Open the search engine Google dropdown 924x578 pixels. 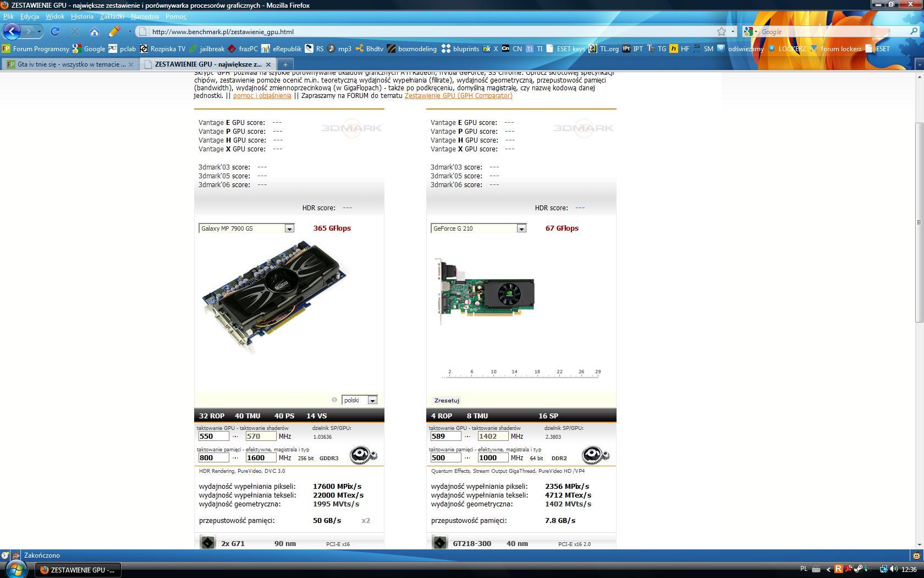[750, 31]
